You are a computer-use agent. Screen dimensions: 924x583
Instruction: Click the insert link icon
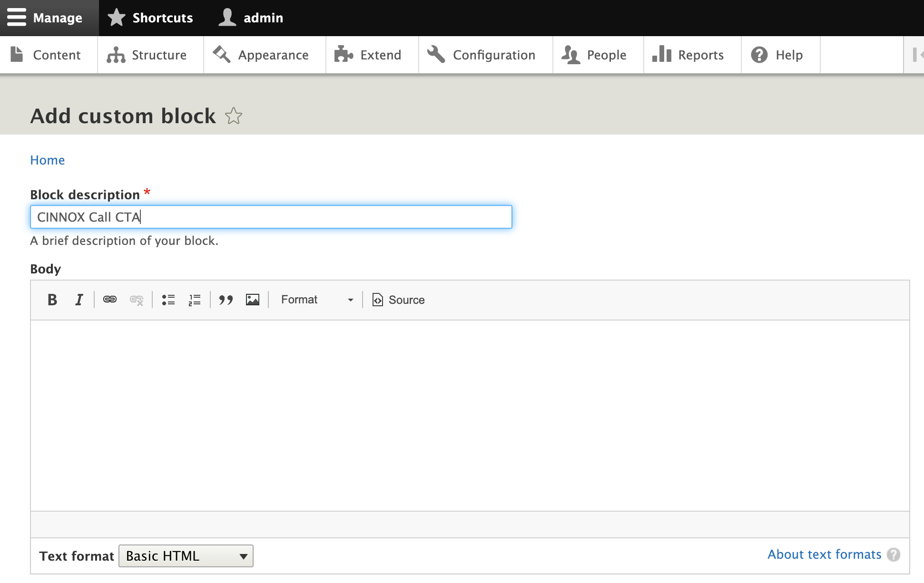[x=110, y=300]
